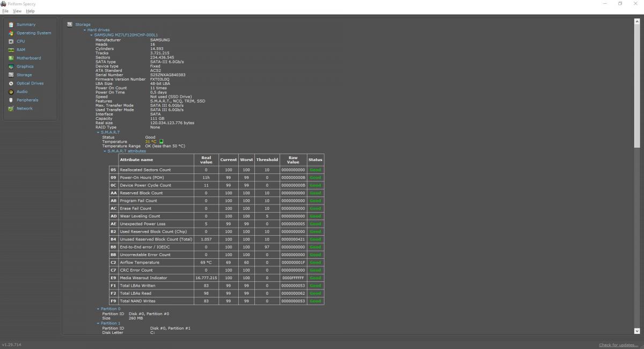Viewport: 644px width, 349px height.
Task: Click the Graphics monitor icon in sidebar
Action: (11, 67)
